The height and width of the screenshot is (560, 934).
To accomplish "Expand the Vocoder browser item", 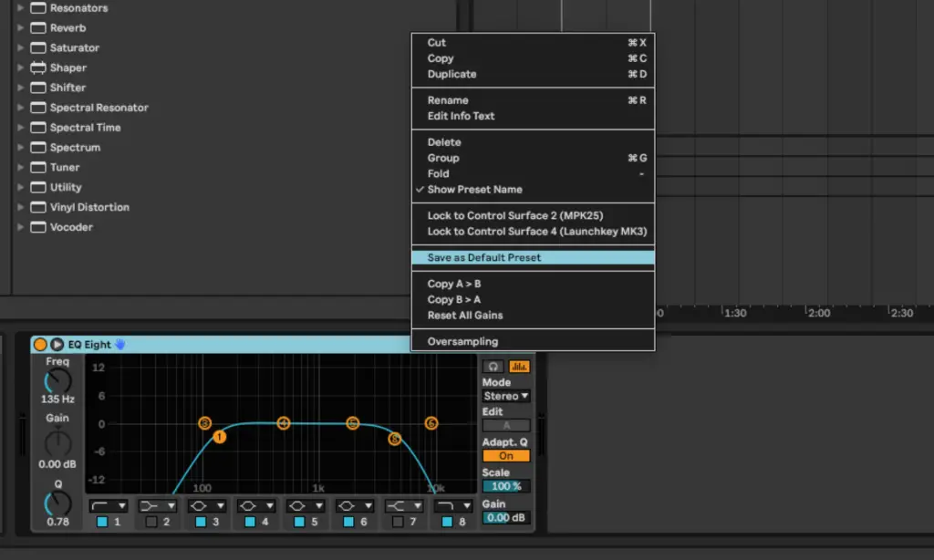I will [20, 227].
